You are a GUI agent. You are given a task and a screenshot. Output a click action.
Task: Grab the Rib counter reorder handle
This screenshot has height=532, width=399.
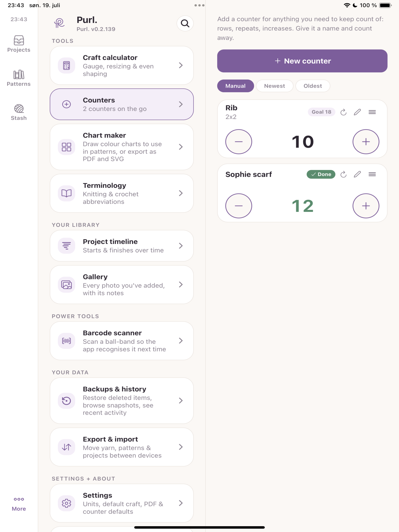tap(372, 112)
